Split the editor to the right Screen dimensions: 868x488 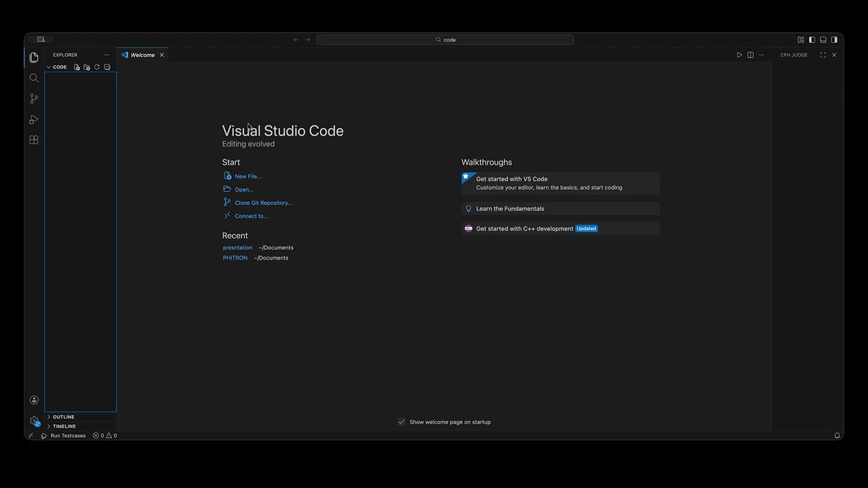pos(751,55)
